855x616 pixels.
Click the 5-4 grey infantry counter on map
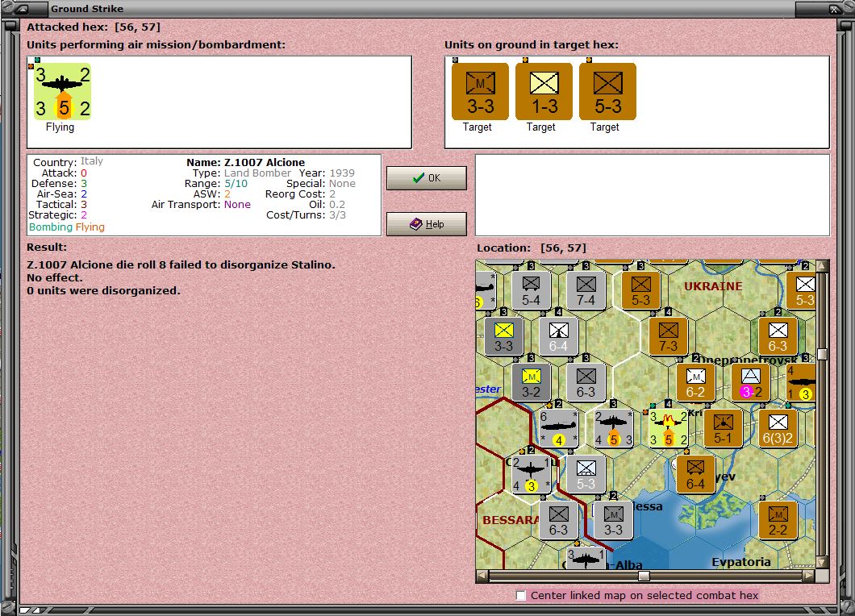pyautogui.click(x=531, y=291)
